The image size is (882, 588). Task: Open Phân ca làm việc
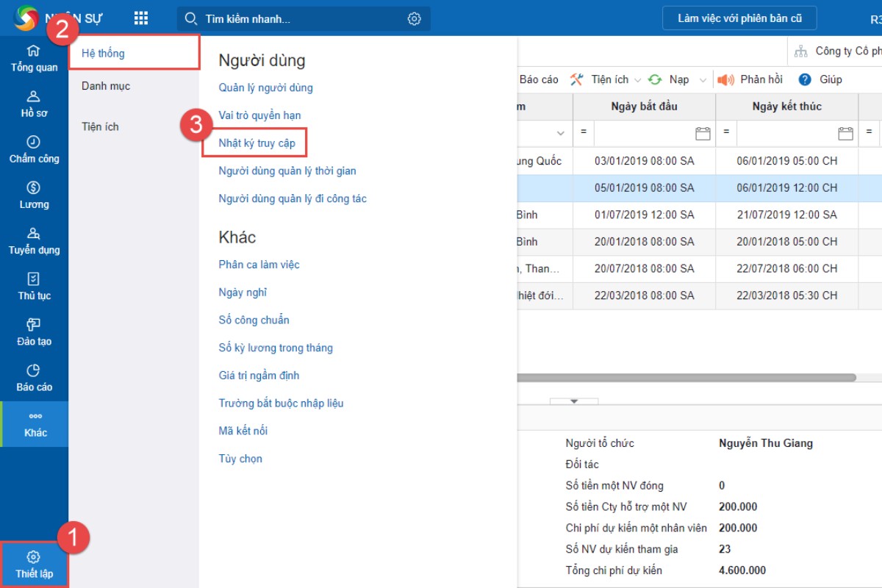[x=259, y=265]
